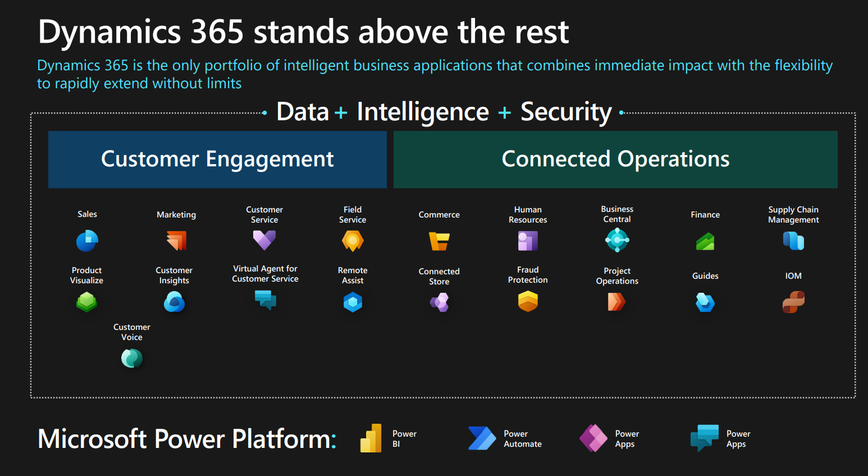Click the Connected Operations green banner
Screen dimensions: 868x476
[615, 160]
